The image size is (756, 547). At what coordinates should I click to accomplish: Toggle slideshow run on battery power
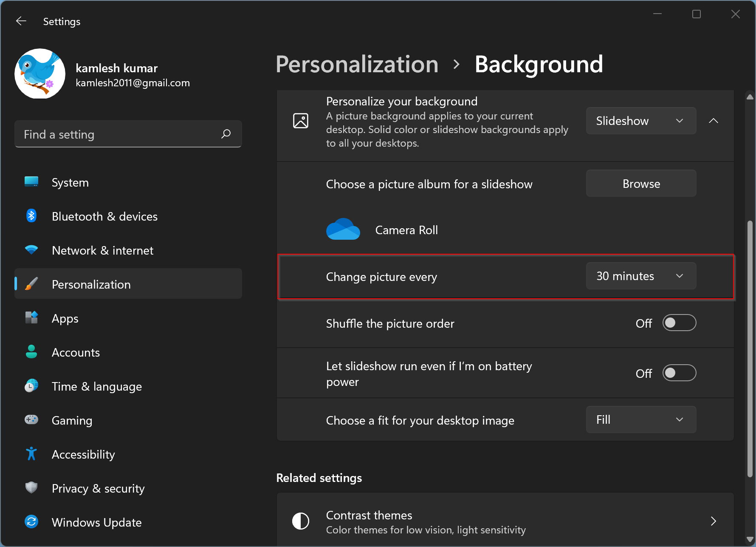[x=679, y=373]
